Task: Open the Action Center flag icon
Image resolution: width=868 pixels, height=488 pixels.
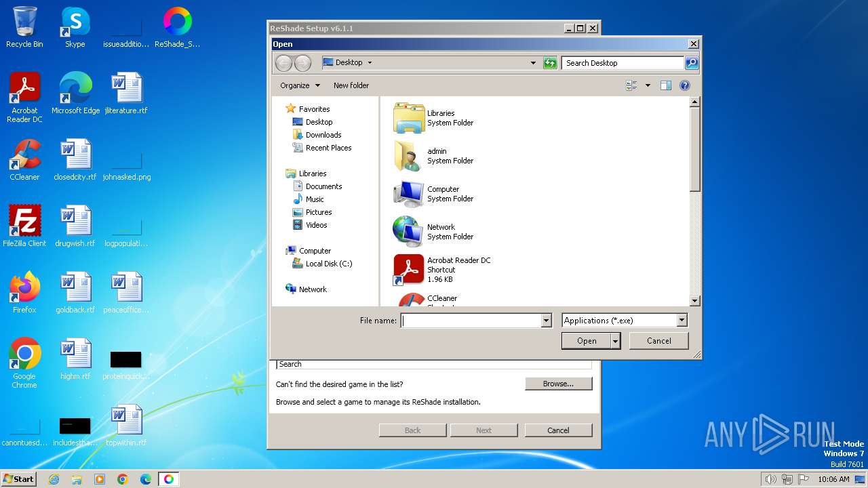Action: (804, 479)
